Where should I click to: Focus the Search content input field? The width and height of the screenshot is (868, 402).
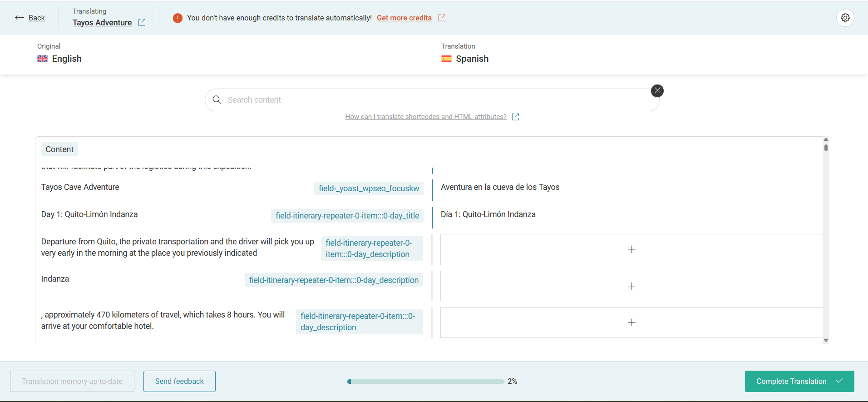point(436,100)
